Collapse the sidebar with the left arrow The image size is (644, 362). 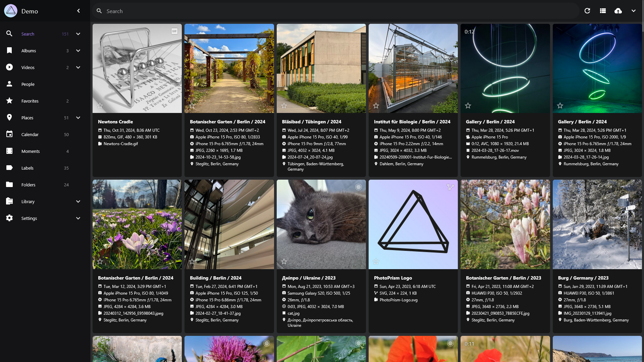pyautogui.click(x=78, y=11)
